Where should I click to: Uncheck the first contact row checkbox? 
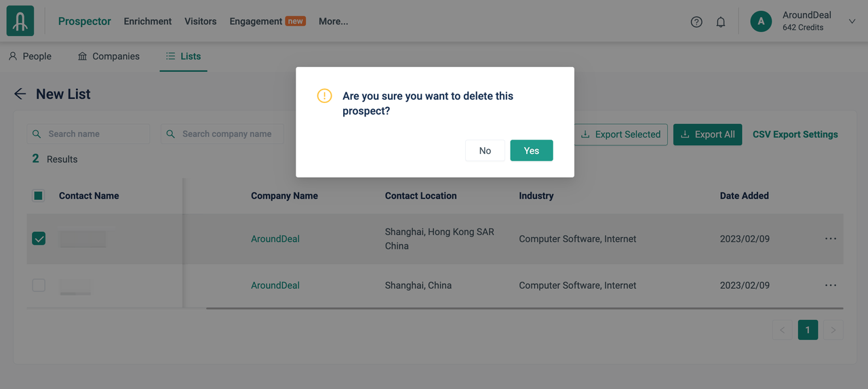click(39, 239)
